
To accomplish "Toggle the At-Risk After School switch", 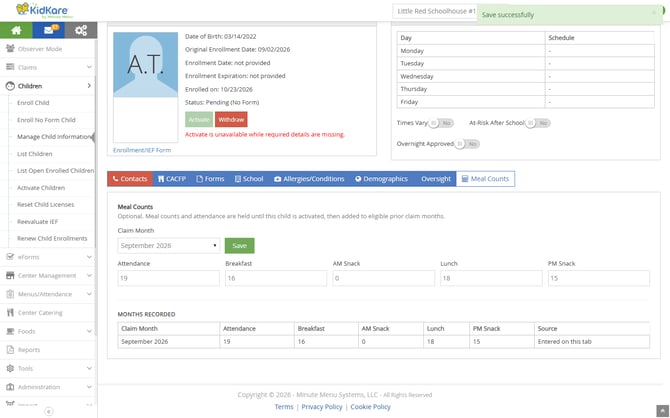I will [538, 123].
